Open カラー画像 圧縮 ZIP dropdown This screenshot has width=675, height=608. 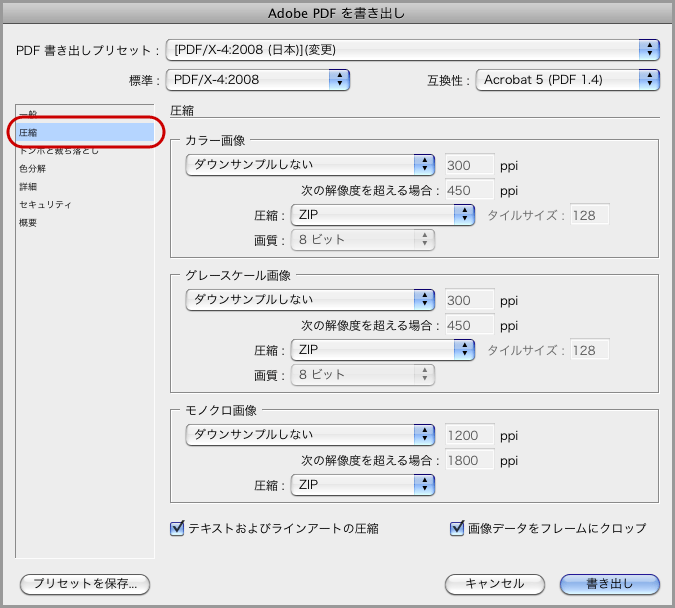click(x=383, y=215)
